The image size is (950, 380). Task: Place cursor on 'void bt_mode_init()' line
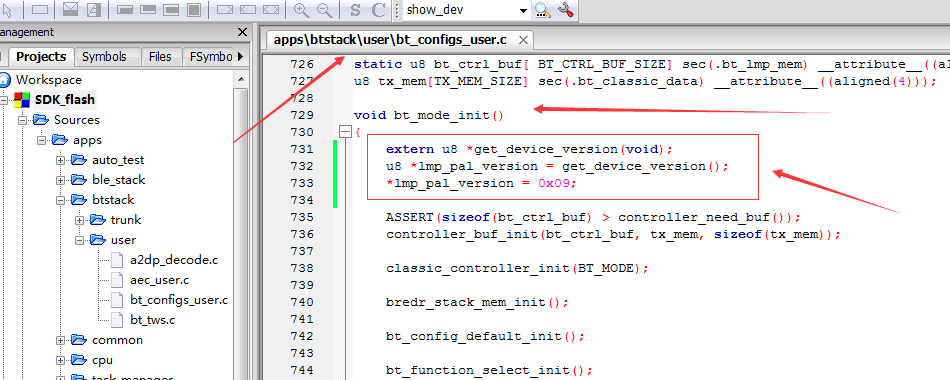tap(429, 115)
